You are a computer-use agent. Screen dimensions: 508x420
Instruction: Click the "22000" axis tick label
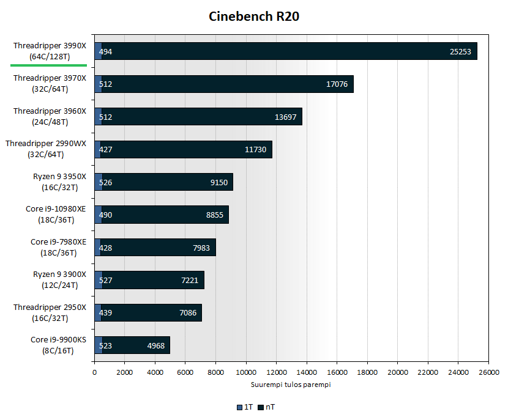point(428,372)
